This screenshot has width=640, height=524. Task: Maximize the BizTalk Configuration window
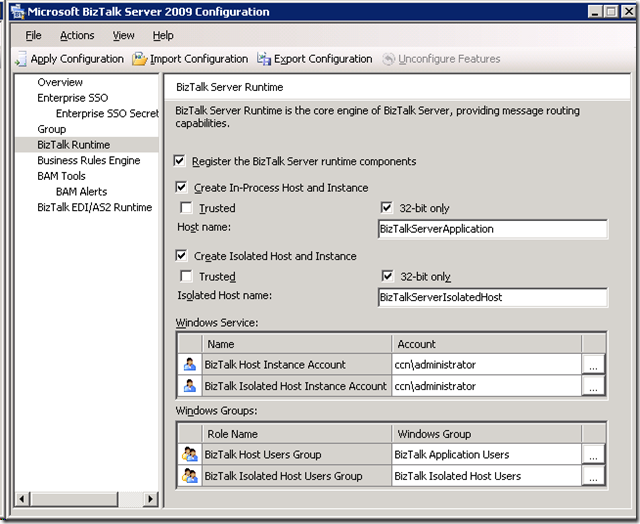611,11
